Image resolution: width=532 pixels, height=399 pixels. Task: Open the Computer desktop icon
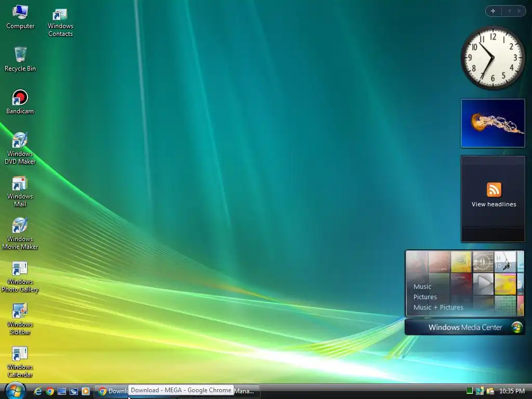[20, 17]
